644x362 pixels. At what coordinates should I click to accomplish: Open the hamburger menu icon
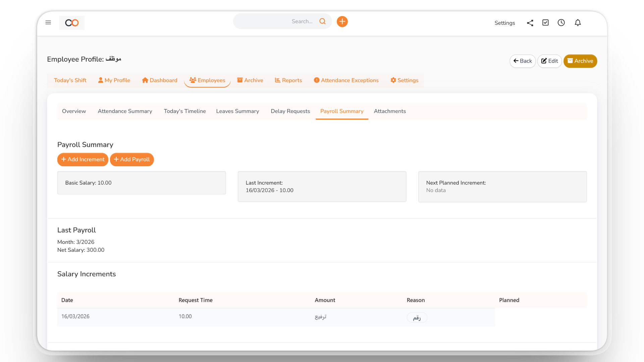(x=48, y=22)
